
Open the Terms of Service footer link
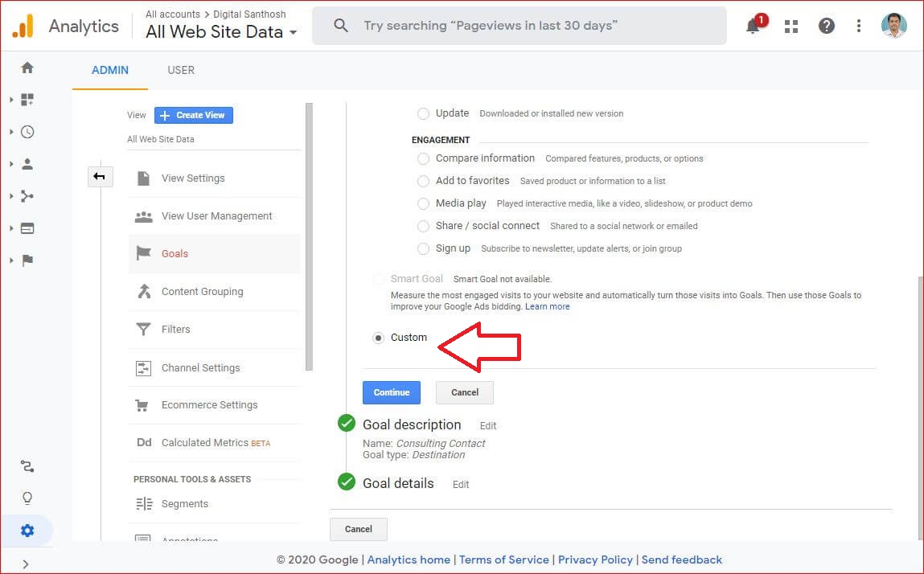(x=504, y=560)
